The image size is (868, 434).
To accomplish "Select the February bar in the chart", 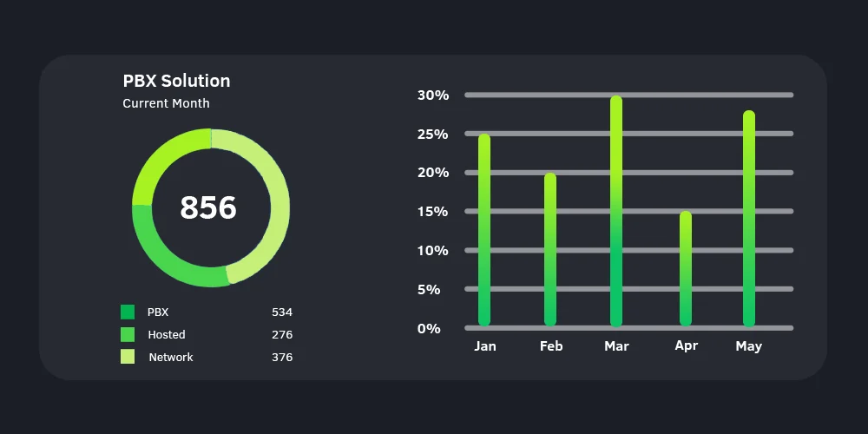I will [x=550, y=249].
